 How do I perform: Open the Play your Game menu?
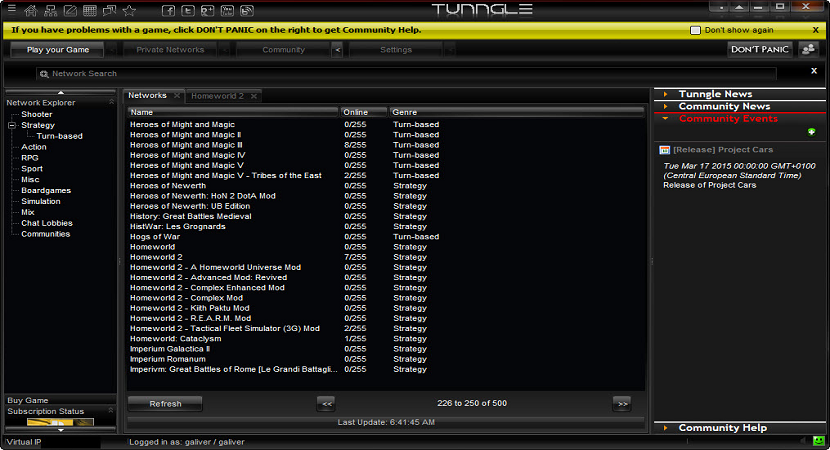[58, 50]
